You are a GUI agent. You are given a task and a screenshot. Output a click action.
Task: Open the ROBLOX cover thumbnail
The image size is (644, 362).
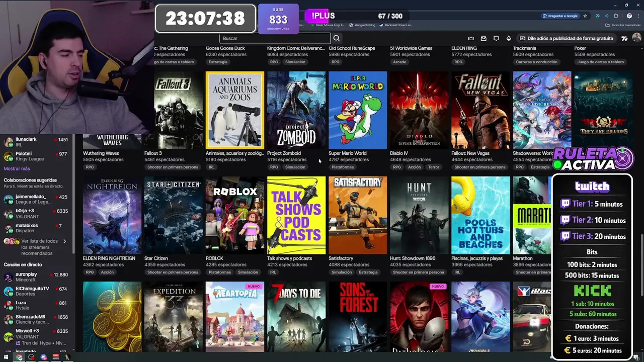234,215
